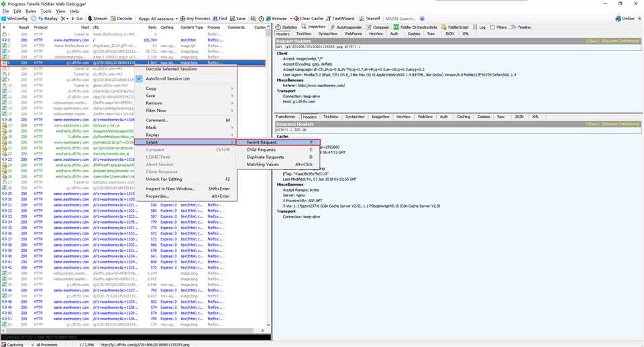Open the Log tab

click(x=479, y=27)
